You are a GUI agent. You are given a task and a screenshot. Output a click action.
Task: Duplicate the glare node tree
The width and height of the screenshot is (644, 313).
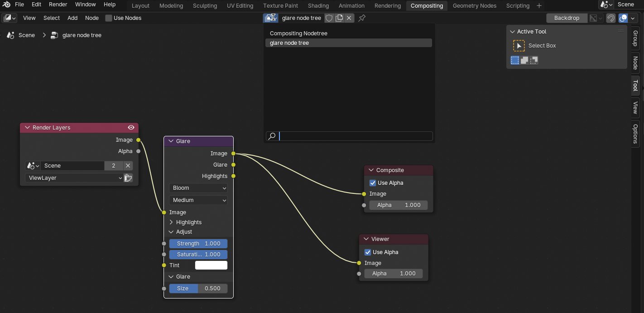point(339,18)
